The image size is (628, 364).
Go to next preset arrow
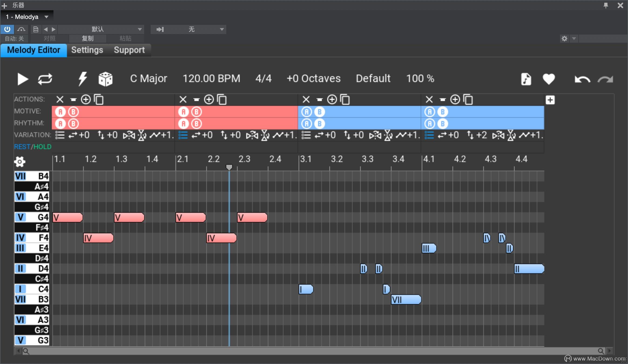click(53, 29)
